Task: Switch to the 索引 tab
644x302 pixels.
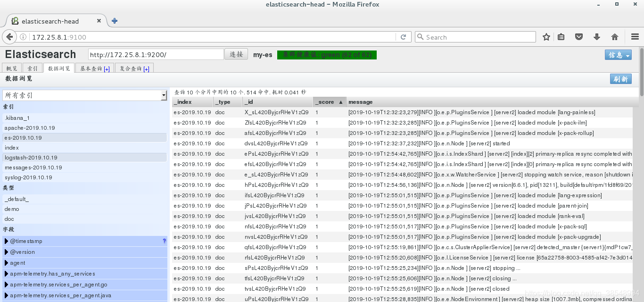Action: [33, 68]
